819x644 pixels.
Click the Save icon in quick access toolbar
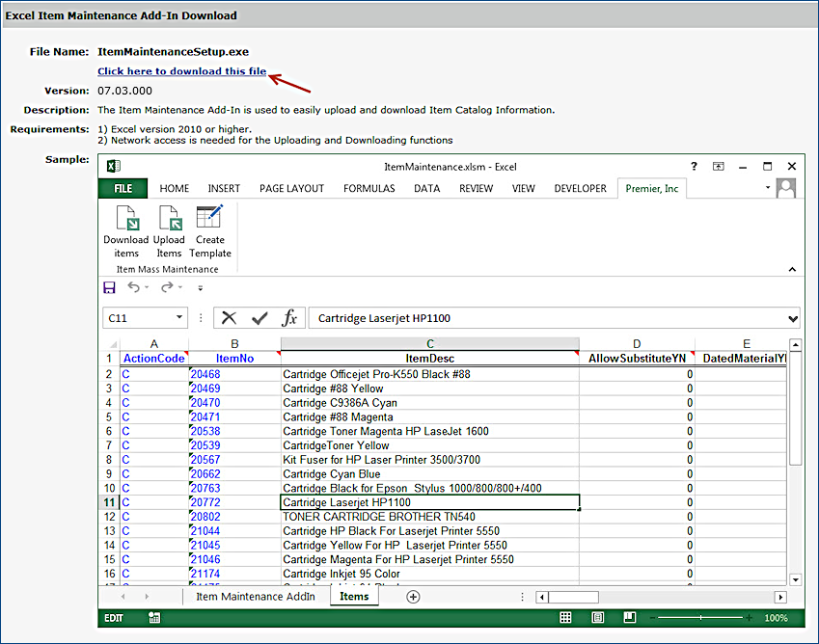(x=109, y=287)
